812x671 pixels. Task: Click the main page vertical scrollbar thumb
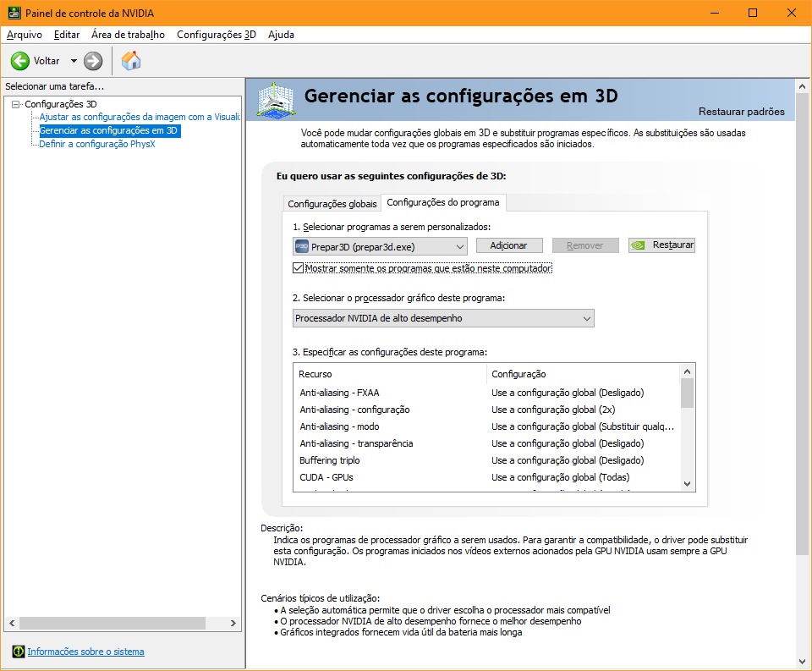pos(802,324)
